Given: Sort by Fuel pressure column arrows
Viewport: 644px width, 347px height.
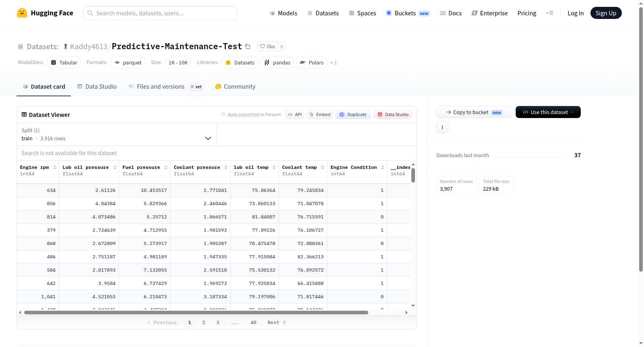Looking at the screenshot, I should (166, 167).
